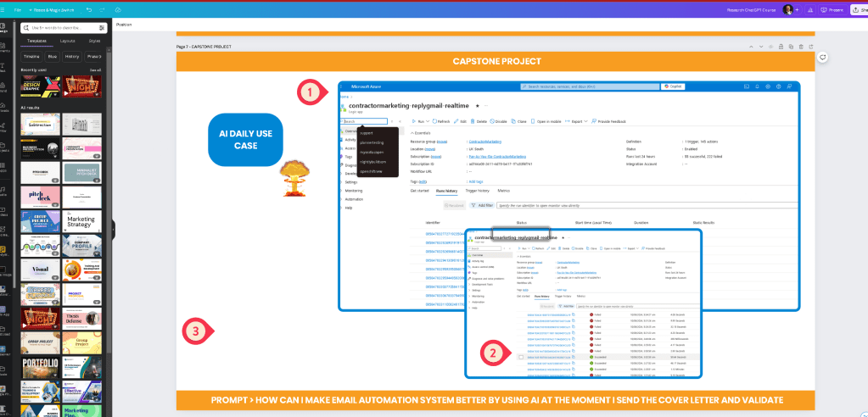
Task: Select the Company Profile template
Action: (x=82, y=245)
